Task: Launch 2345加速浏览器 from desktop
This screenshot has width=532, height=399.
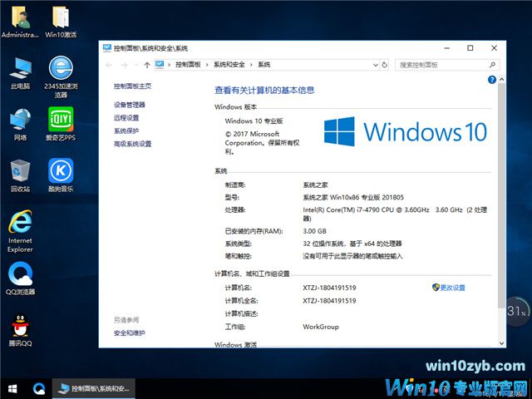Action: (x=61, y=77)
